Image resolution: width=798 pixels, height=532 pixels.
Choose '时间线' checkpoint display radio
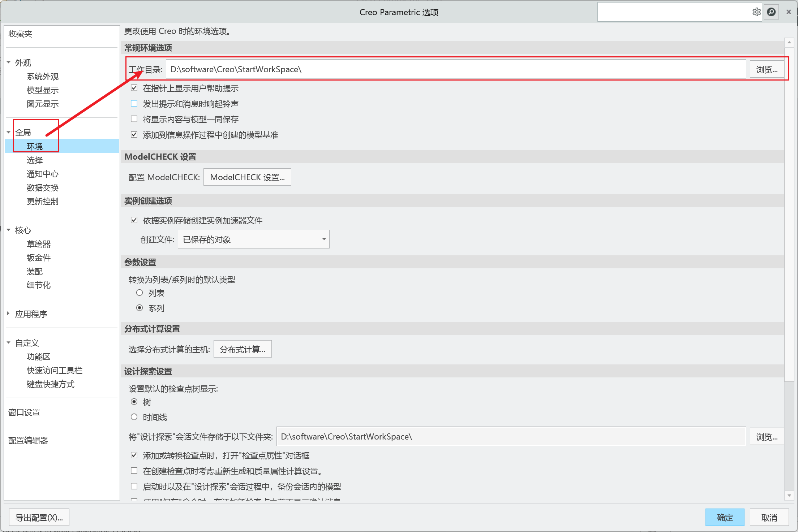[134, 417]
